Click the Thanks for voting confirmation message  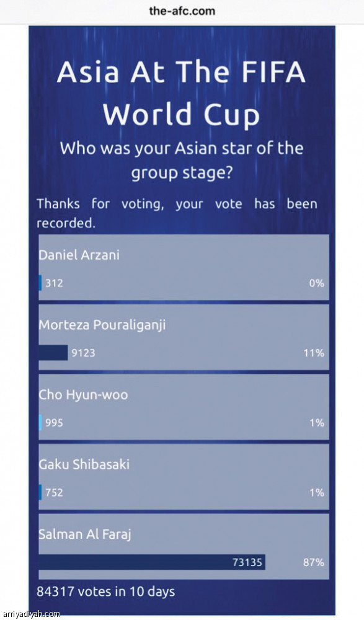click(177, 213)
